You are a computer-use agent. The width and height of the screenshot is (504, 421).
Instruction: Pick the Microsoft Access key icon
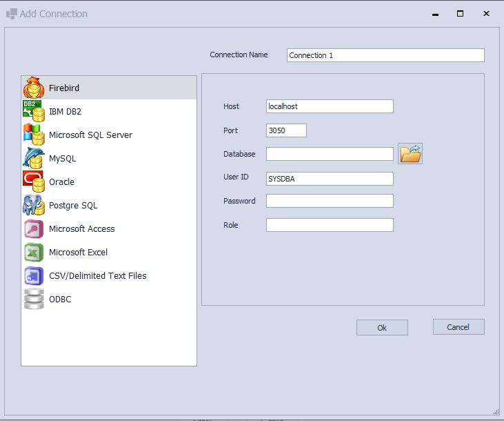click(34, 229)
